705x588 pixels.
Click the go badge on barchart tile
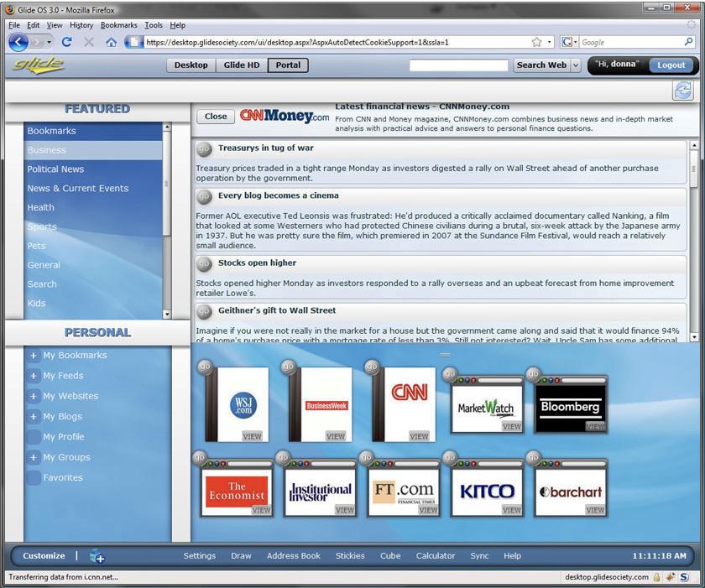533,457
